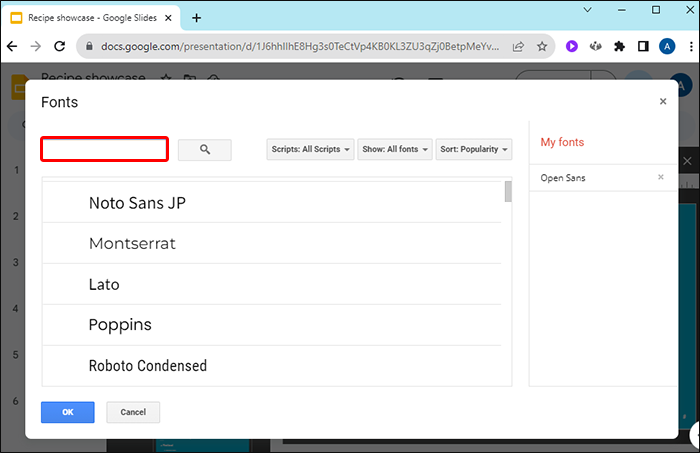Click the font search magnifier button

click(x=205, y=149)
